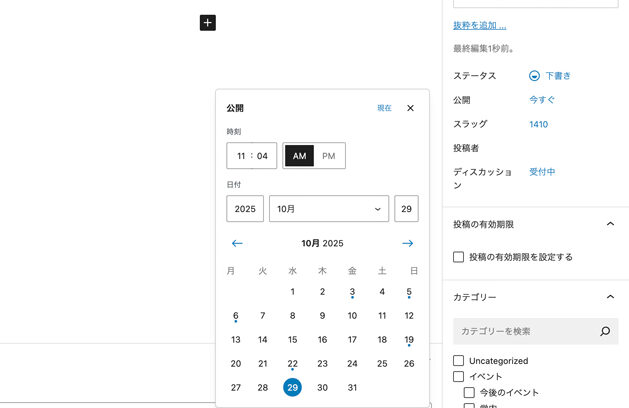Screen dimensions: 629x408
Task: Collapse the 投稿の有効期限 panel
Action: tap(610, 224)
